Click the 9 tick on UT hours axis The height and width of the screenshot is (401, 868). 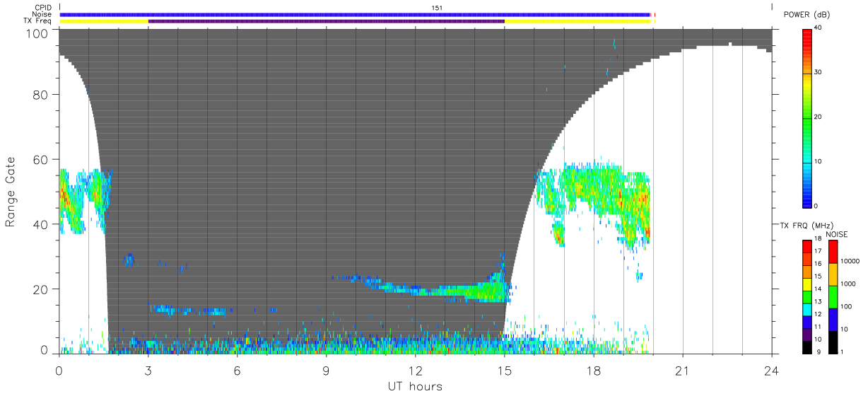click(326, 370)
